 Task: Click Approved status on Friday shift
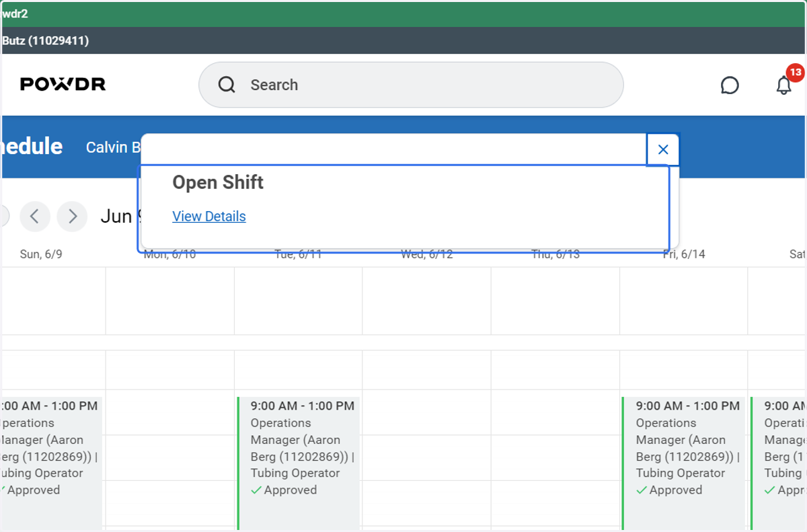[668, 490]
